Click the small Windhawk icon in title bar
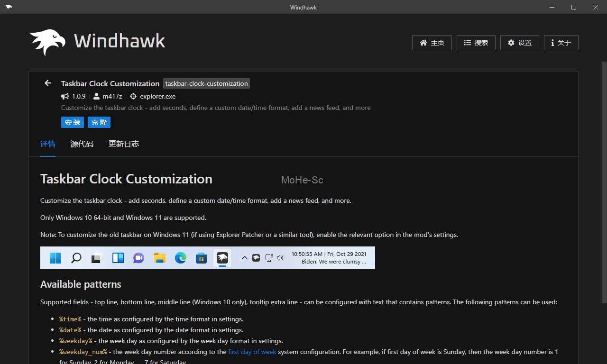This screenshot has height=364, width=607. coord(9,7)
